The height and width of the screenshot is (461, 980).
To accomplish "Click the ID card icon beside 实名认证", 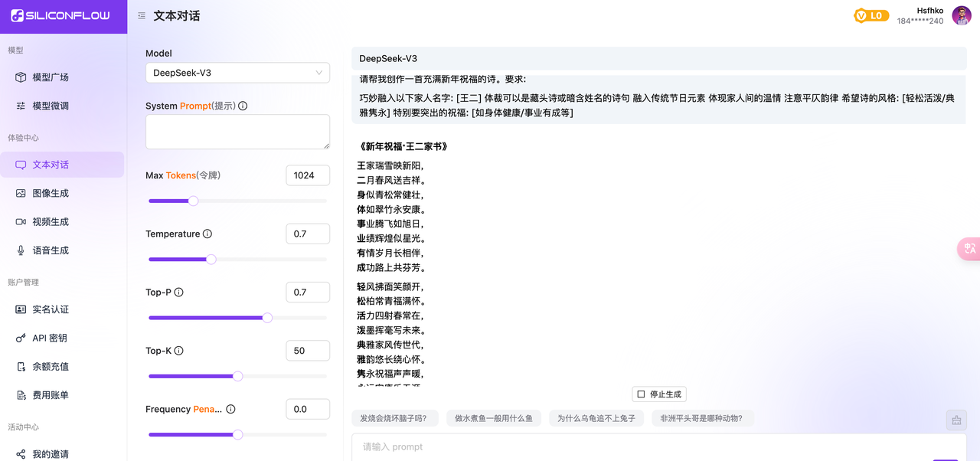I will 21,309.
